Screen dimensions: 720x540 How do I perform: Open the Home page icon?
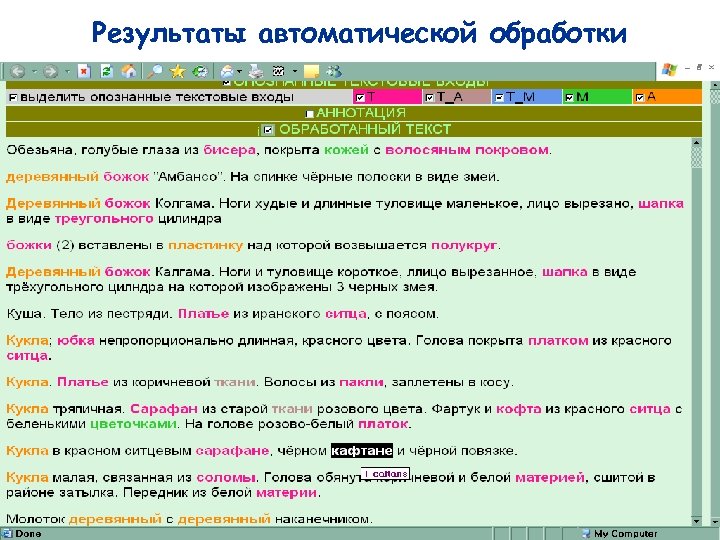pos(129,72)
